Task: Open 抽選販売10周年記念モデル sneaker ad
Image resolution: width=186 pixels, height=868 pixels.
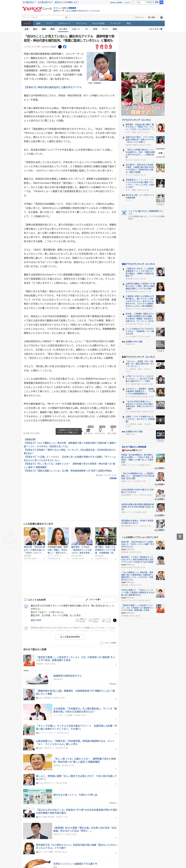Action: pos(67,676)
